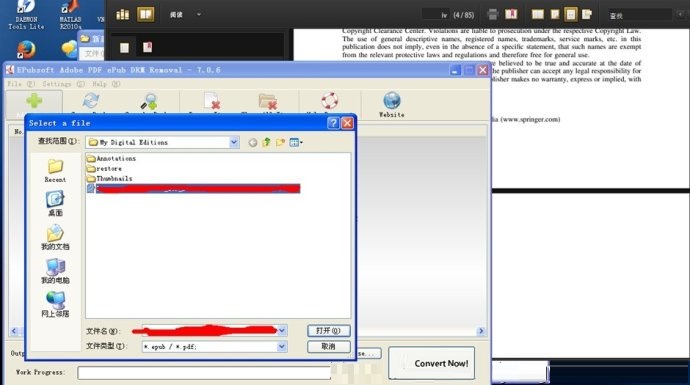Select the redacted highlighted file entry

pos(194,189)
